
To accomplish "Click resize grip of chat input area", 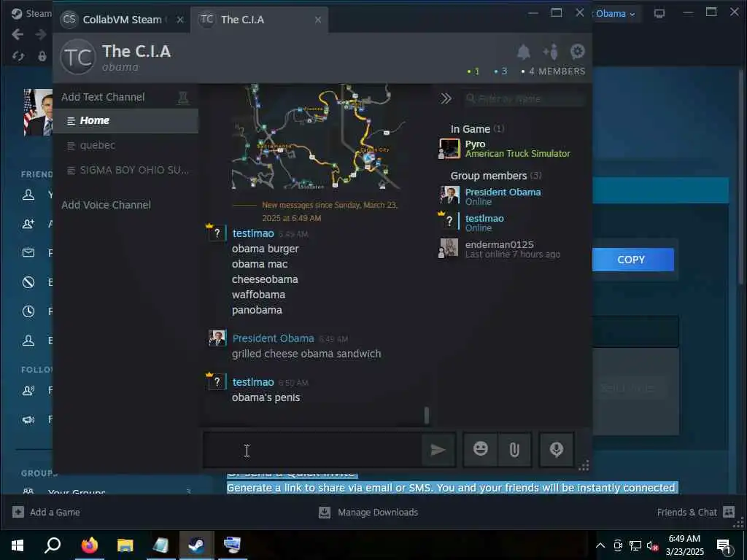I will click(584, 465).
